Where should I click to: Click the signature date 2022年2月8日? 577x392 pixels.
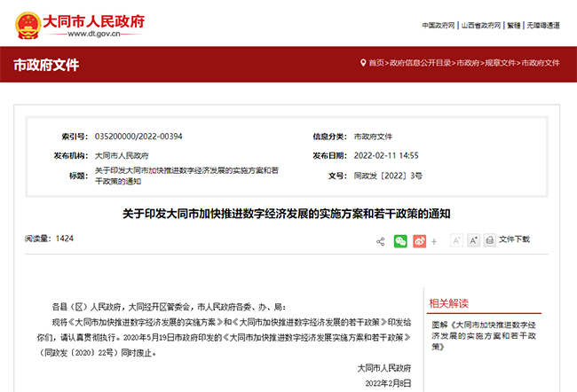[388, 383]
